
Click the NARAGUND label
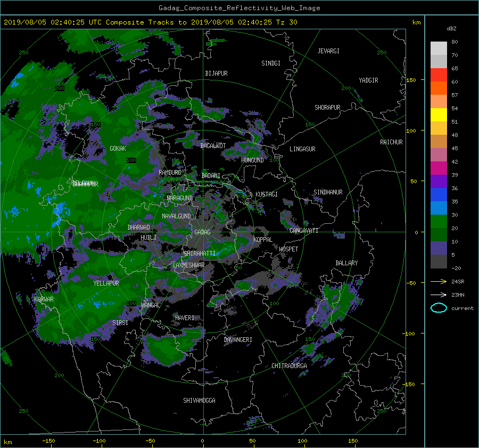point(180,198)
